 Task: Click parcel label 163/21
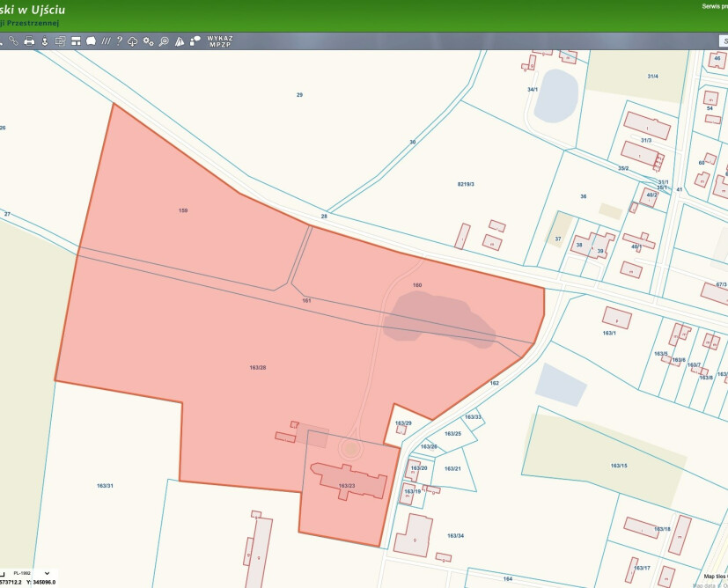[x=452, y=469]
